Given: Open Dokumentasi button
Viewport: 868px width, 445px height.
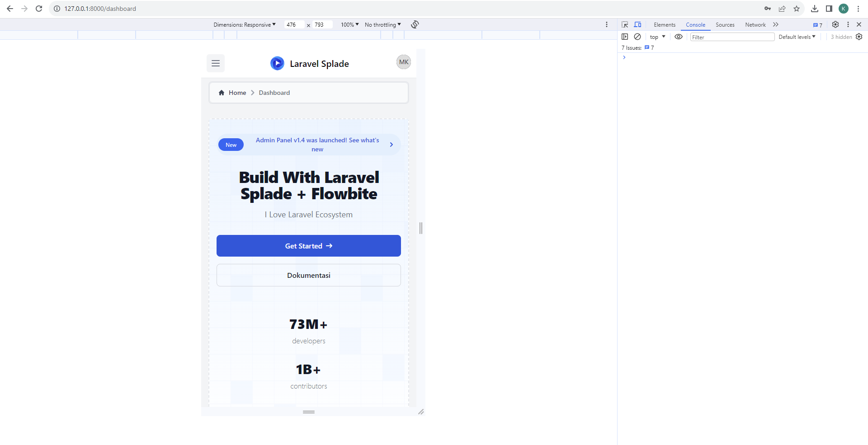Looking at the screenshot, I should pyautogui.click(x=309, y=275).
